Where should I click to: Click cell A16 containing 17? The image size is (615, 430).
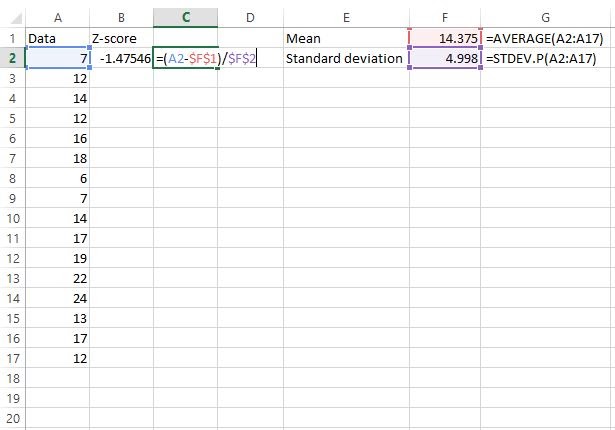click(x=58, y=338)
